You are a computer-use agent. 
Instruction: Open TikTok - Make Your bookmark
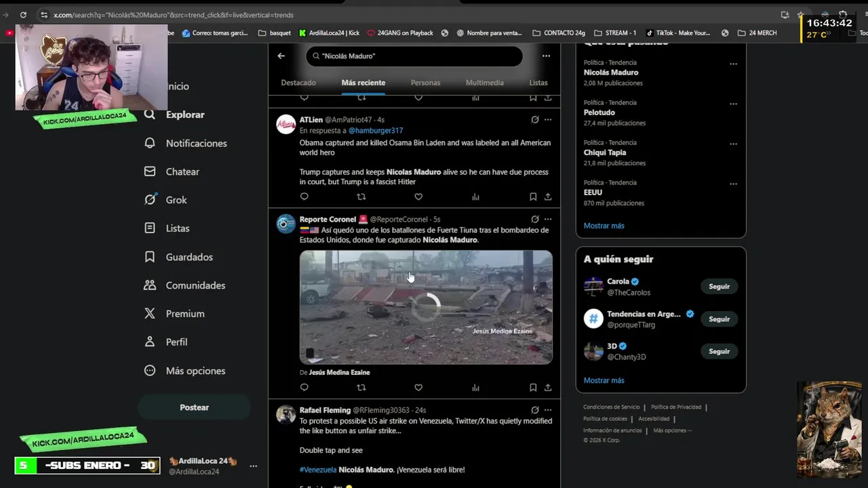pyautogui.click(x=678, y=33)
